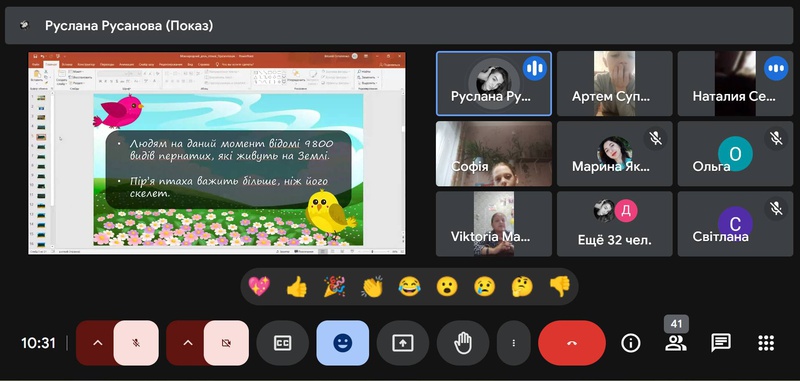The height and width of the screenshot is (381, 800).
Task: Start presenting your screen
Action: pos(403,343)
